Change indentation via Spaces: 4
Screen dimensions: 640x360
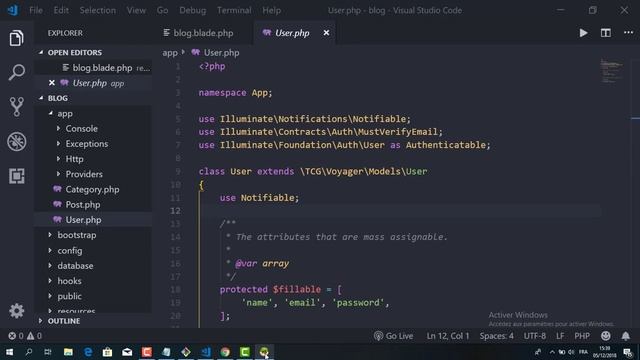(x=496, y=336)
